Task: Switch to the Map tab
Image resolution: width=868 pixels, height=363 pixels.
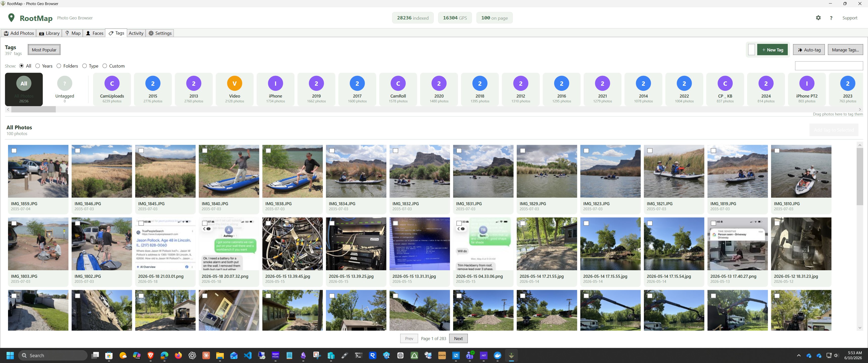Action: click(x=73, y=33)
